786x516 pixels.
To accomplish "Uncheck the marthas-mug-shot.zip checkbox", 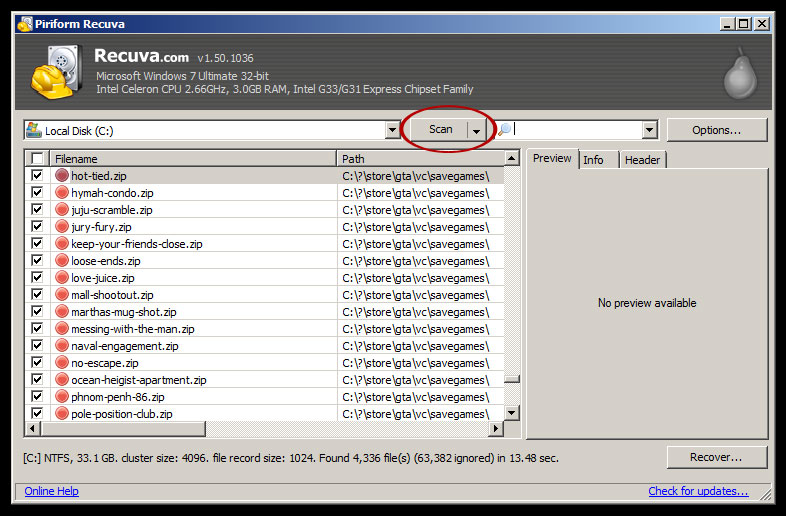I will (37, 312).
